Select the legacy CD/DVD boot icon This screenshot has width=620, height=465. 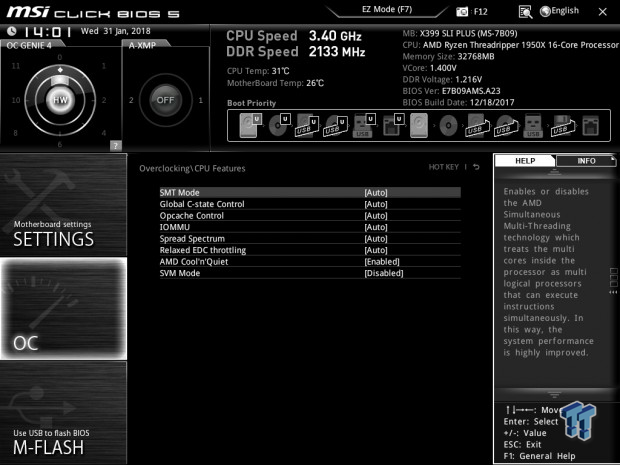pyautogui.click(x=448, y=126)
